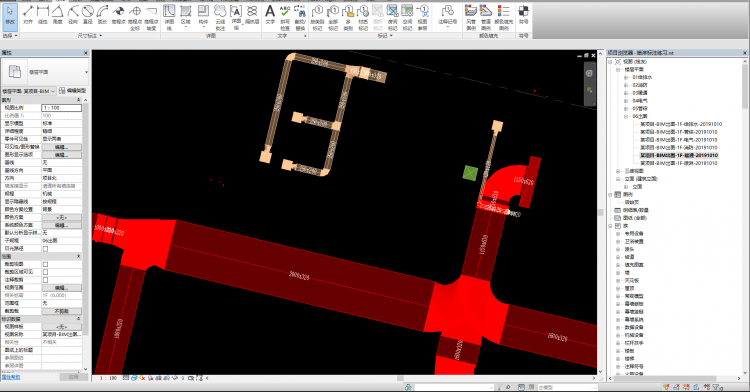The image size is (750, 392).
Task: Select the 弧长 arc length dimension tool
Action: [102, 15]
